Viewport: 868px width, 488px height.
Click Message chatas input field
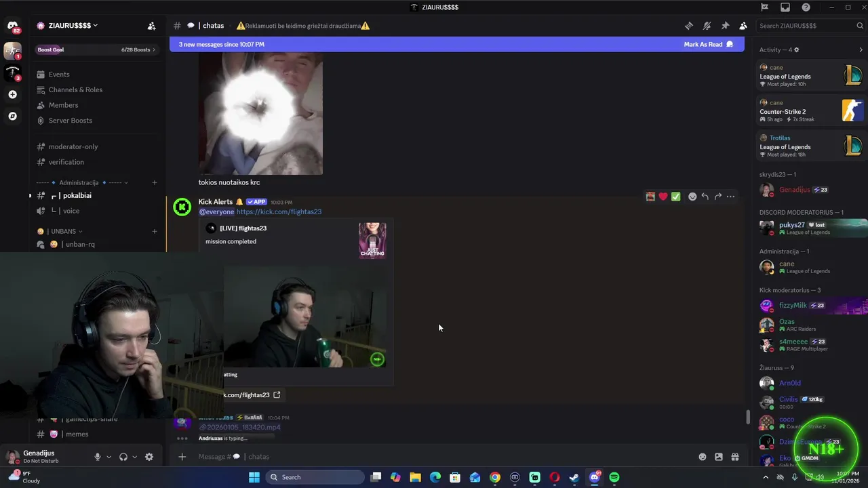pos(441,457)
